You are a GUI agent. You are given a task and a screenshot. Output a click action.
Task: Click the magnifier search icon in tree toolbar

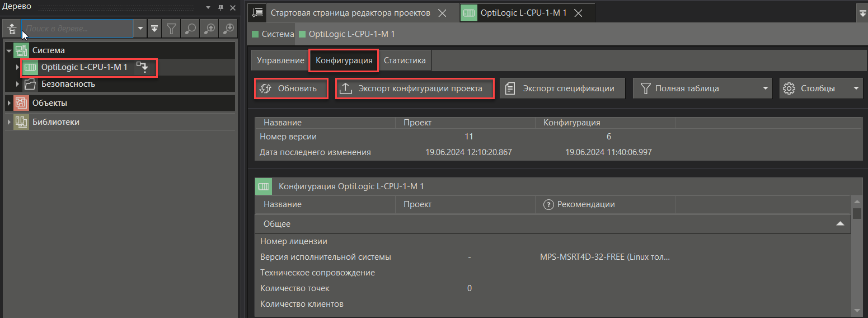point(191,28)
